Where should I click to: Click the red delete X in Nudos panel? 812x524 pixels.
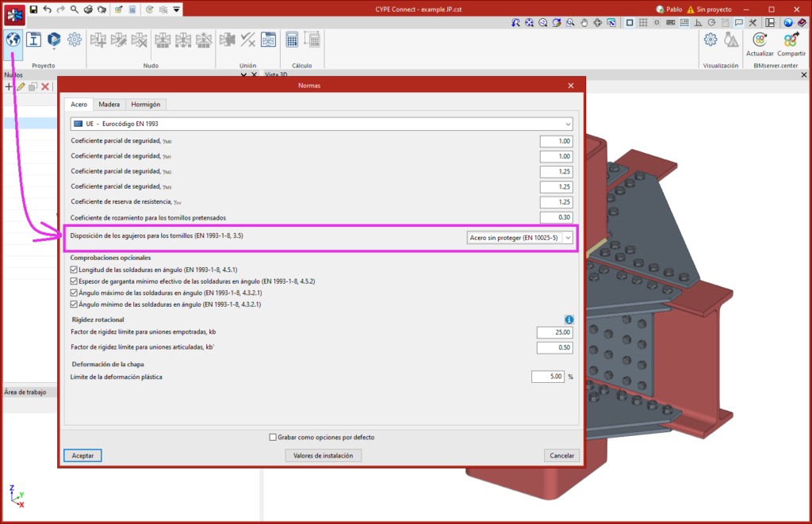click(x=45, y=86)
